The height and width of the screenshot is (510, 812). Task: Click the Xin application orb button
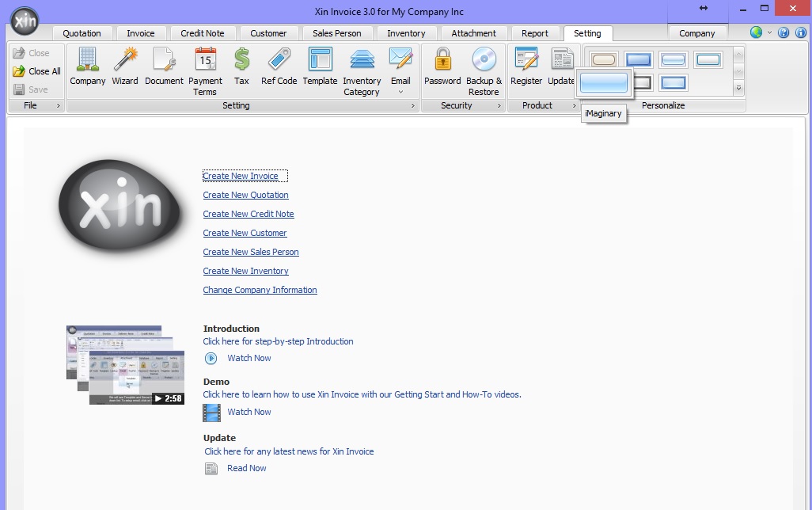click(25, 21)
